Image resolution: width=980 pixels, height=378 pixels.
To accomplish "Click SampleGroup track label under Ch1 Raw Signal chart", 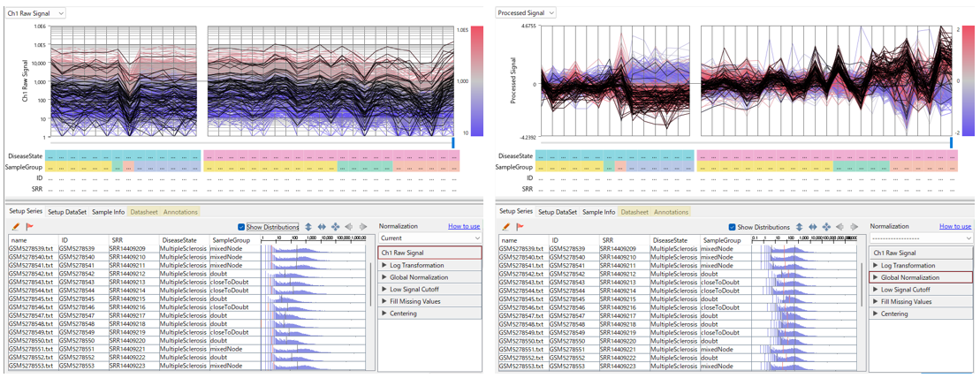I will (x=25, y=167).
